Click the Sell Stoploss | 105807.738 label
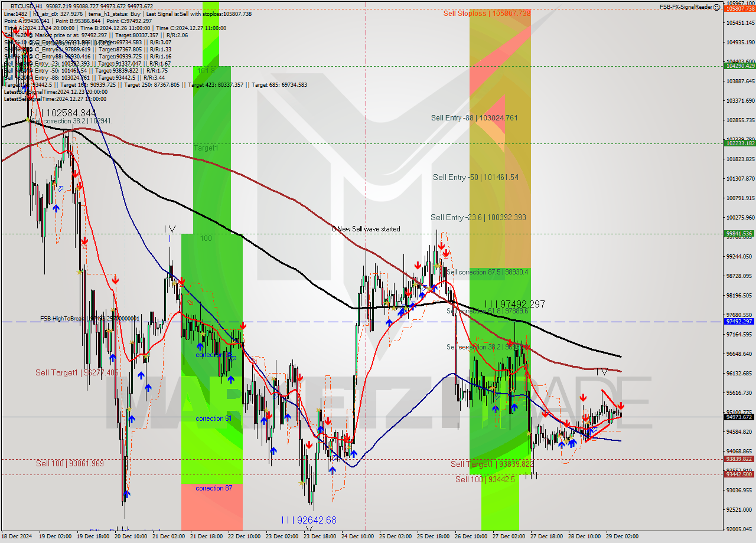The width and height of the screenshot is (756, 543). pyautogui.click(x=487, y=13)
